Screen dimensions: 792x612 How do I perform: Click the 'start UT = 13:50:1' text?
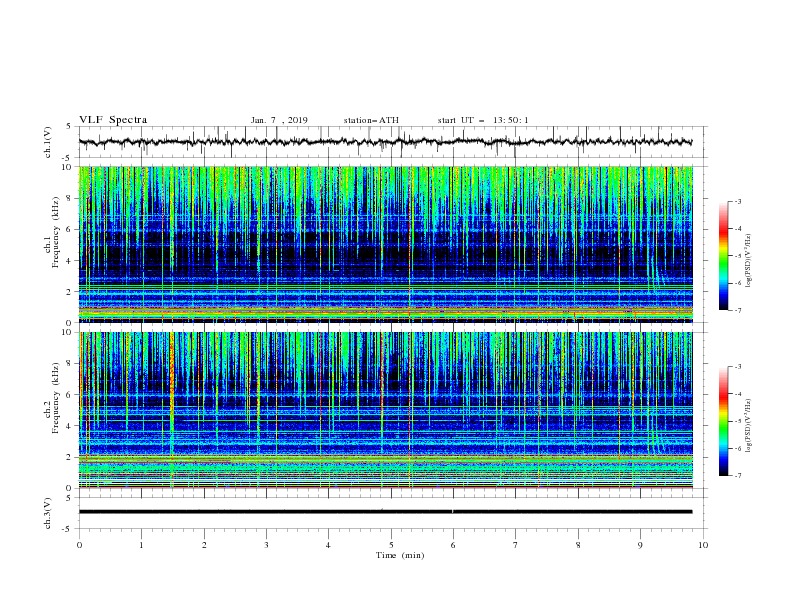483,120
